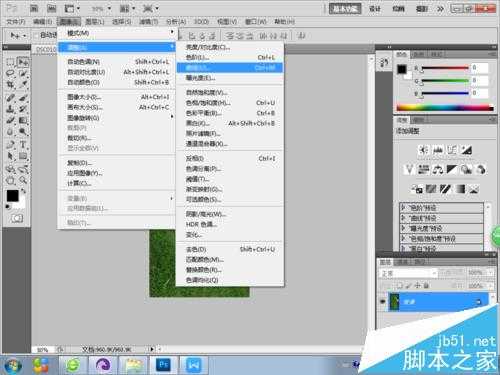Add a Color Balance adjustment scales icon

(x=438, y=170)
